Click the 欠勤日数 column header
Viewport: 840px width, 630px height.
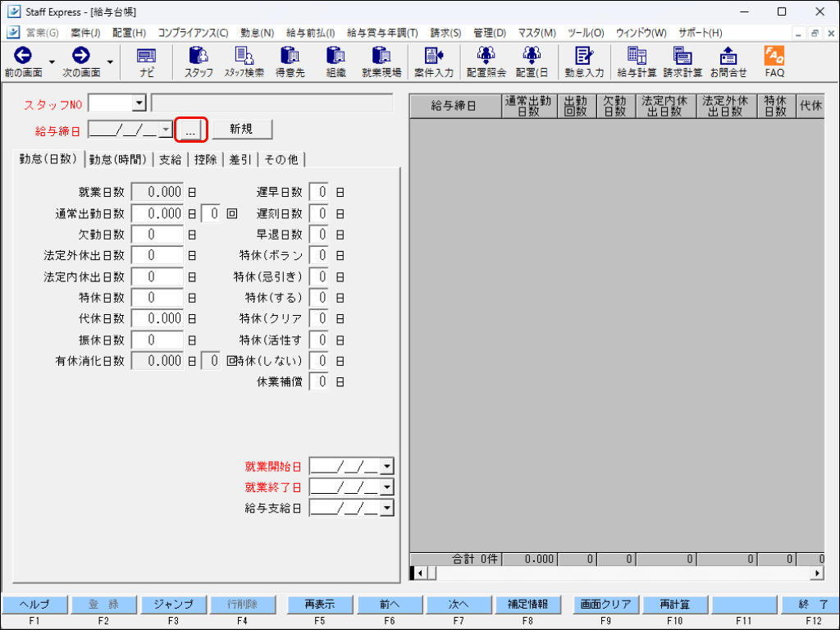pos(615,106)
